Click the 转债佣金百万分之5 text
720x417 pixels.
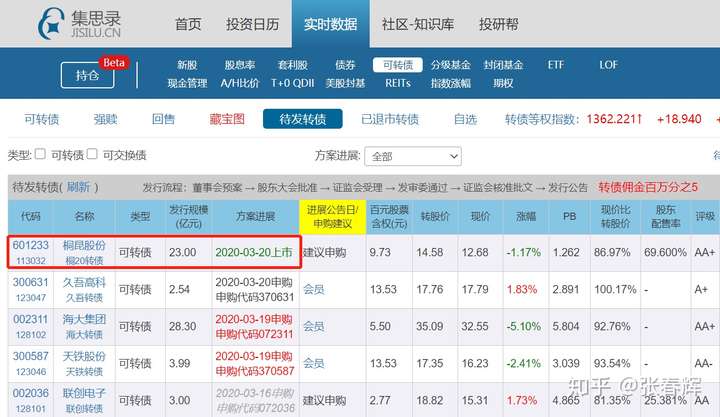[x=648, y=187]
